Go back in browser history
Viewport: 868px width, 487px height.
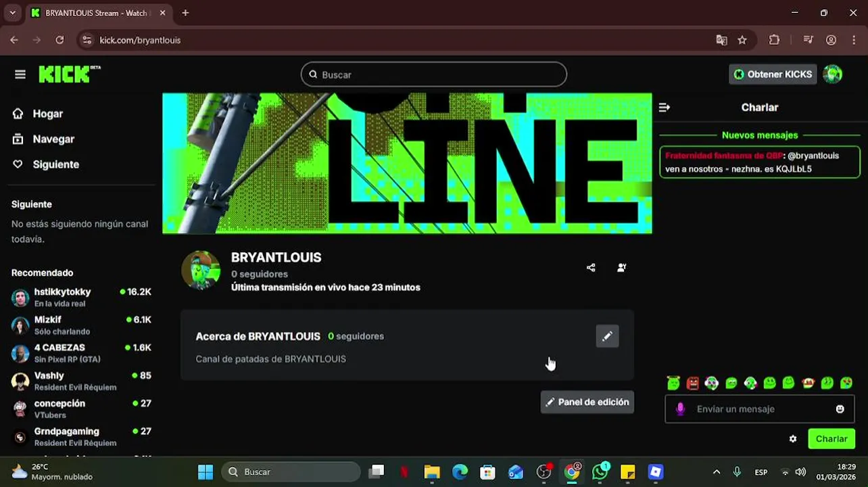point(14,40)
